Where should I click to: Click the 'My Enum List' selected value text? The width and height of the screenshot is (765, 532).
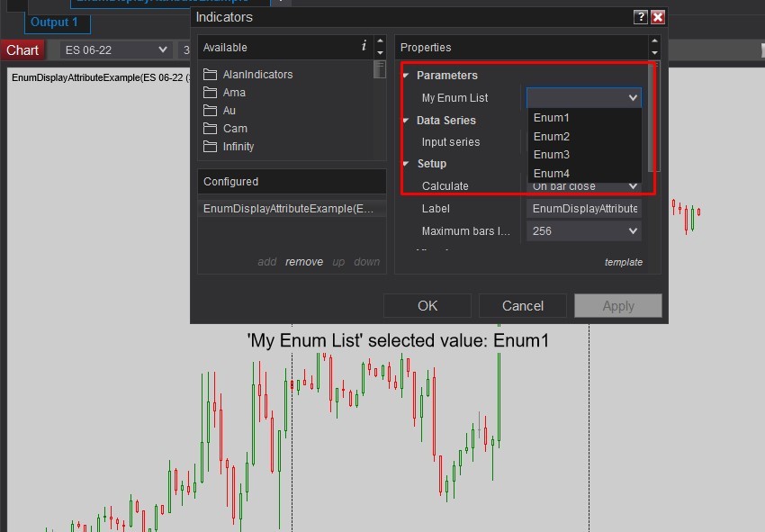click(x=398, y=340)
